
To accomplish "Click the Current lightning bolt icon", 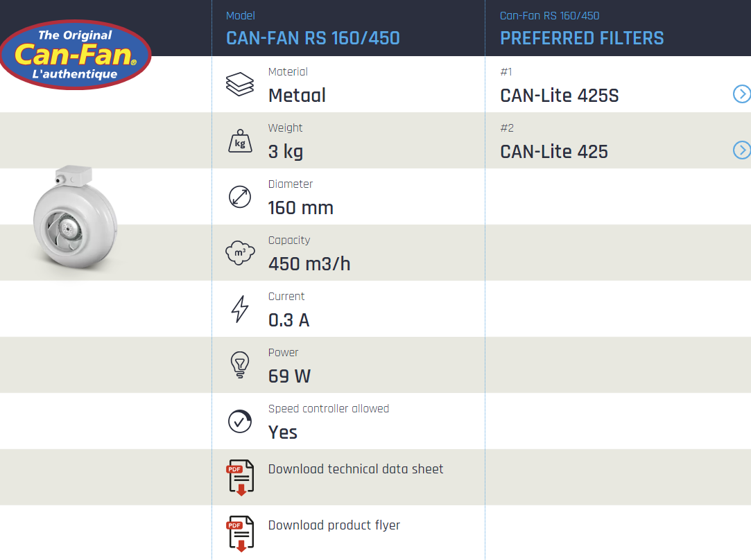I will pyautogui.click(x=240, y=309).
